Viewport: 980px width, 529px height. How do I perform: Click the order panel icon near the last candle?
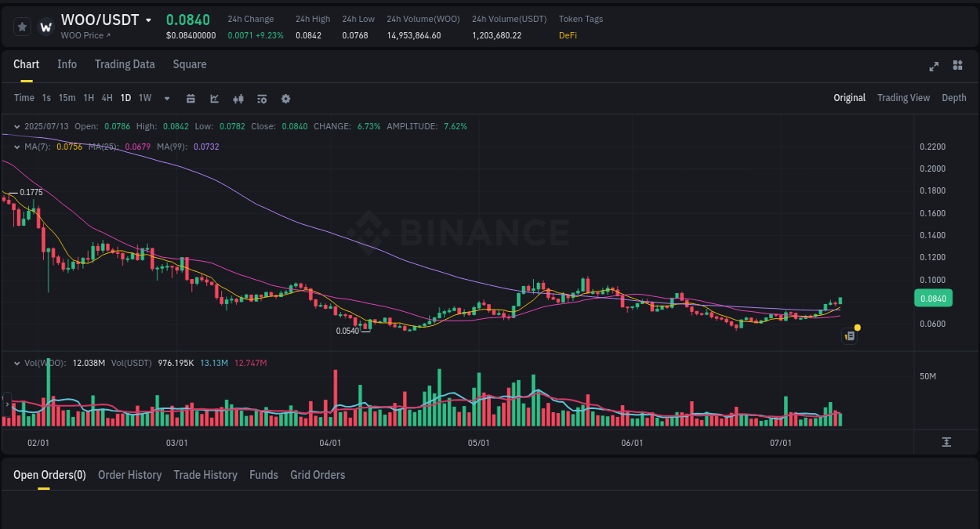pyautogui.click(x=849, y=335)
